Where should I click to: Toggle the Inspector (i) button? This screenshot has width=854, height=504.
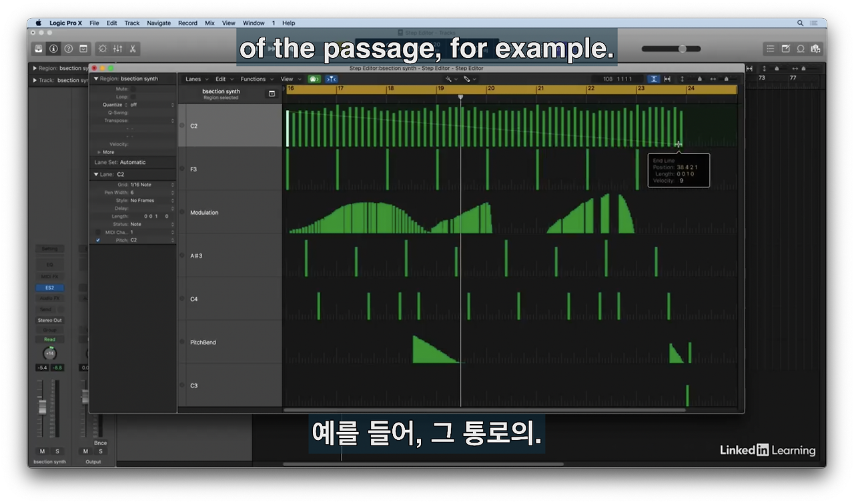click(53, 49)
